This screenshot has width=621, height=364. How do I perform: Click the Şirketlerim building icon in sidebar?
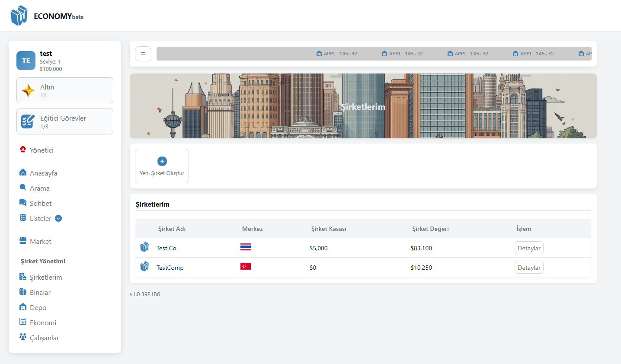coord(23,277)
